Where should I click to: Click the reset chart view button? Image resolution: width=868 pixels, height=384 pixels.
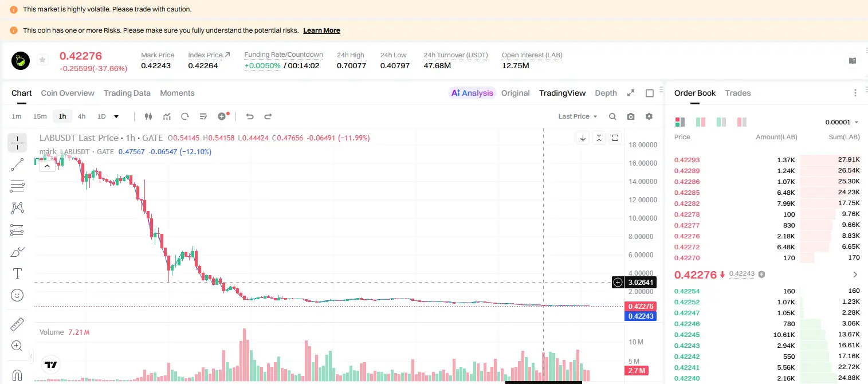tap(615, 138)
